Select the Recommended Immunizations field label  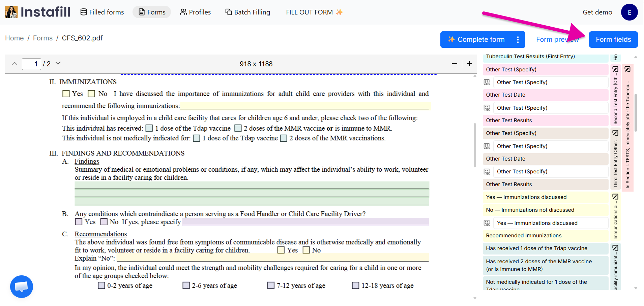(545, 236)
